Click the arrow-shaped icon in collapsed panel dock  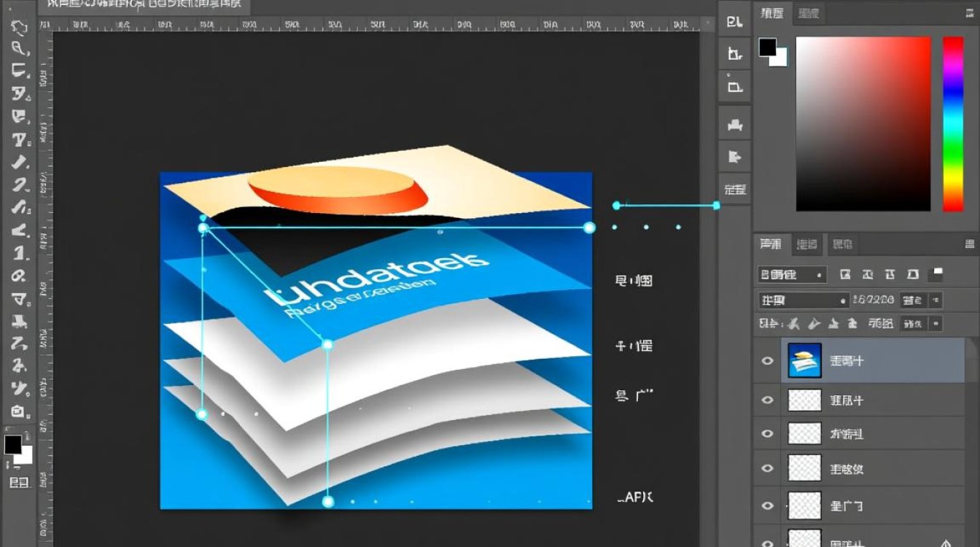(734, 156)
